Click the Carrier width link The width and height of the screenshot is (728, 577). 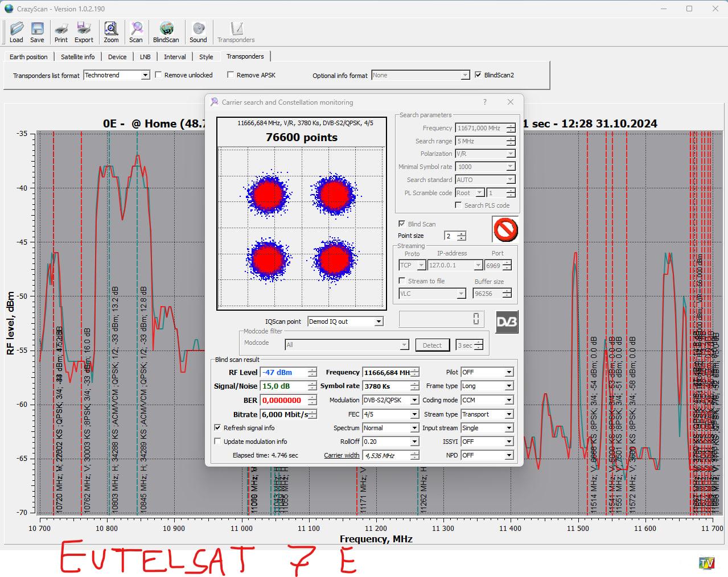point(342,455)
